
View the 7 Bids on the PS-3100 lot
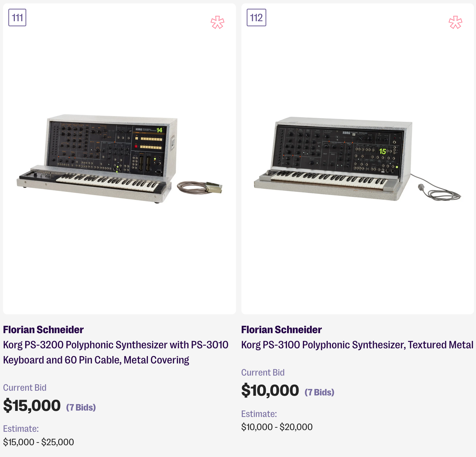pos(319,392)
